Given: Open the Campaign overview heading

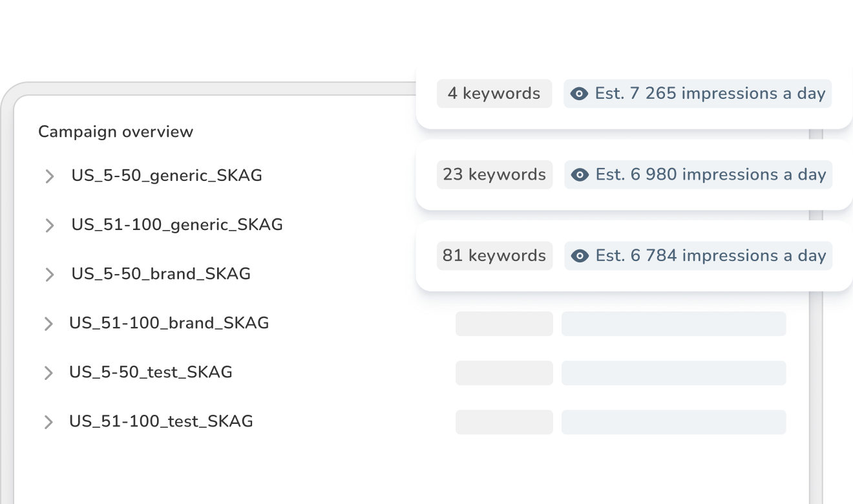Looking at the screenshot, I should [x=116, y=132].
